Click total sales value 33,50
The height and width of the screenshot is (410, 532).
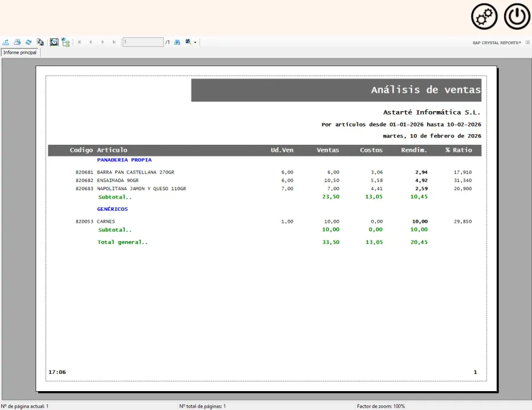coord(331,242)
